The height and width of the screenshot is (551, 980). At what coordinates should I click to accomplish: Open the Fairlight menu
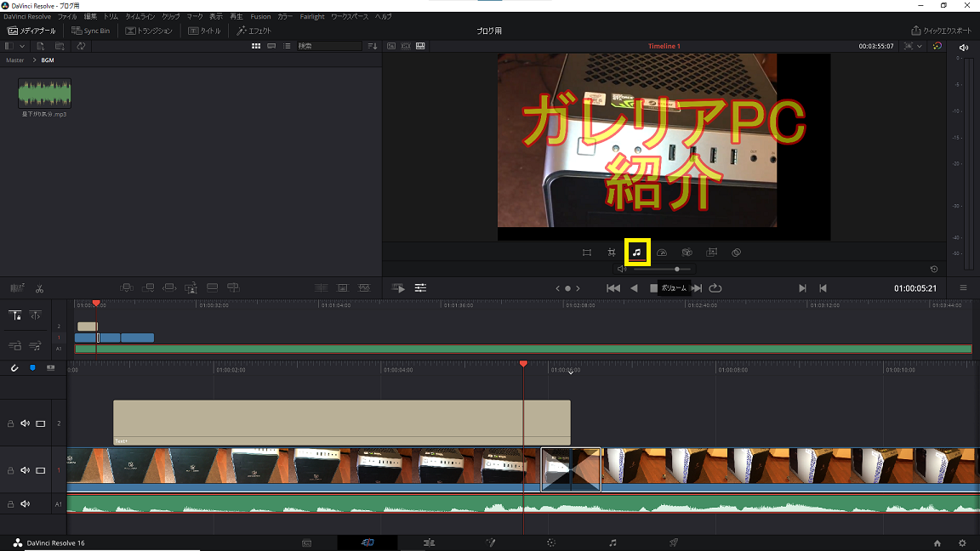coord(312,17)
